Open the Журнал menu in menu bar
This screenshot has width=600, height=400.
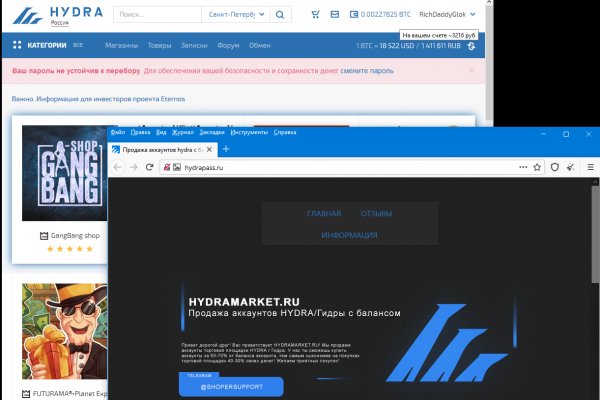point(183,132)
